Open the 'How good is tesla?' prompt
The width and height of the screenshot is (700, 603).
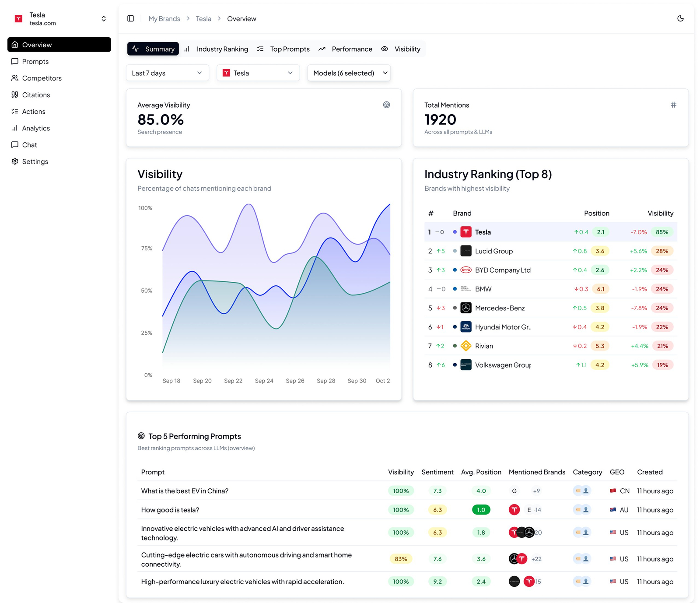(x=170, y=510)
